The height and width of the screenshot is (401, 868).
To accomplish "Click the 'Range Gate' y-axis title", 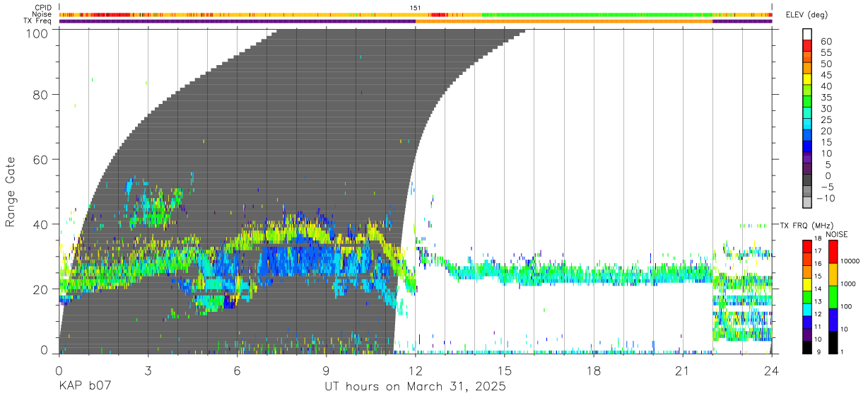I will (11, 192).
